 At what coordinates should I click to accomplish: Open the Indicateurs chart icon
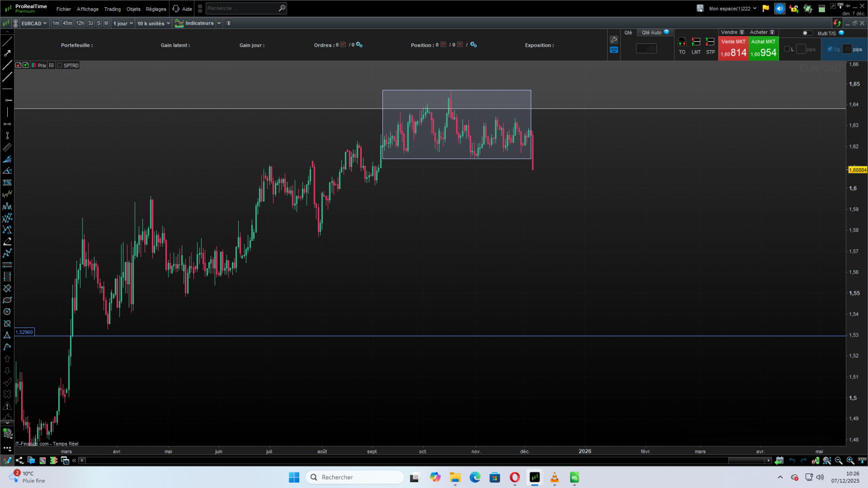click(x=178, y=23)
